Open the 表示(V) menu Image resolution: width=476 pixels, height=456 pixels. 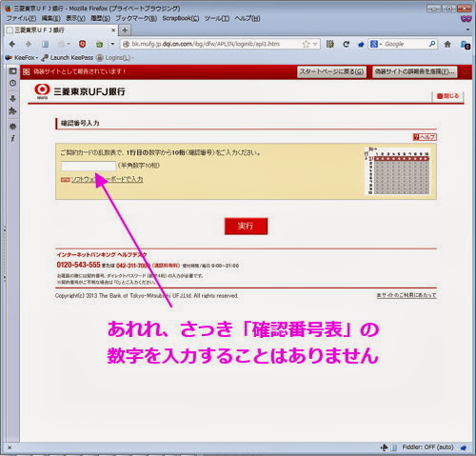point(75,18)
